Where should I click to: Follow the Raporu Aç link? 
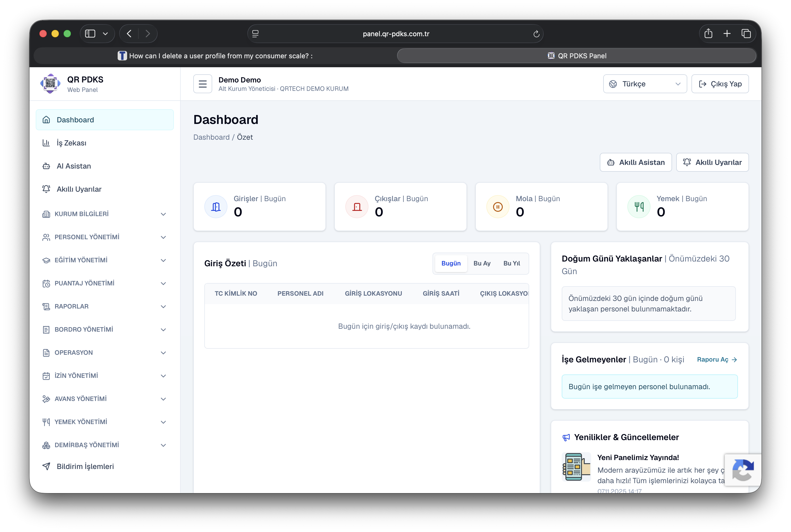point(717,359)
